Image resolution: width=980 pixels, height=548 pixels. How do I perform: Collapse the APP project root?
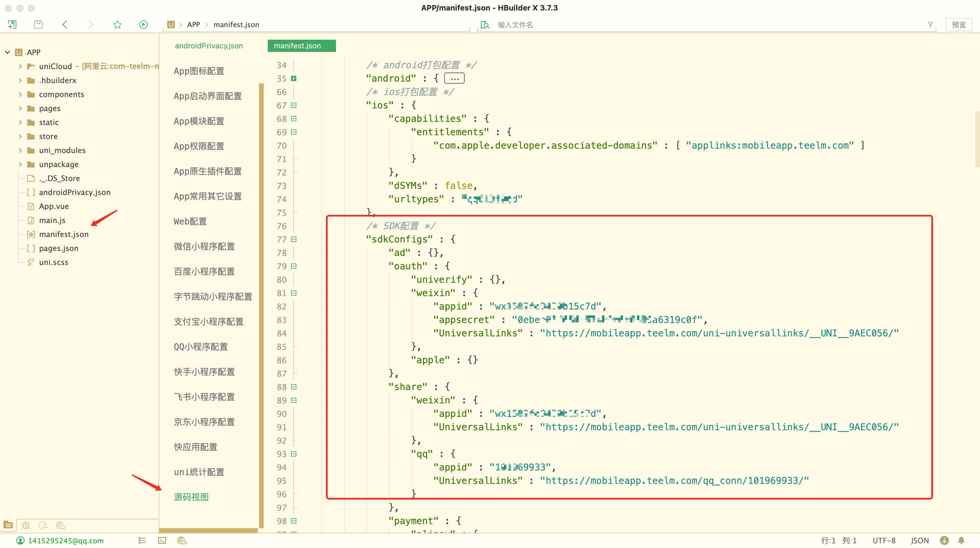point(7,52)
